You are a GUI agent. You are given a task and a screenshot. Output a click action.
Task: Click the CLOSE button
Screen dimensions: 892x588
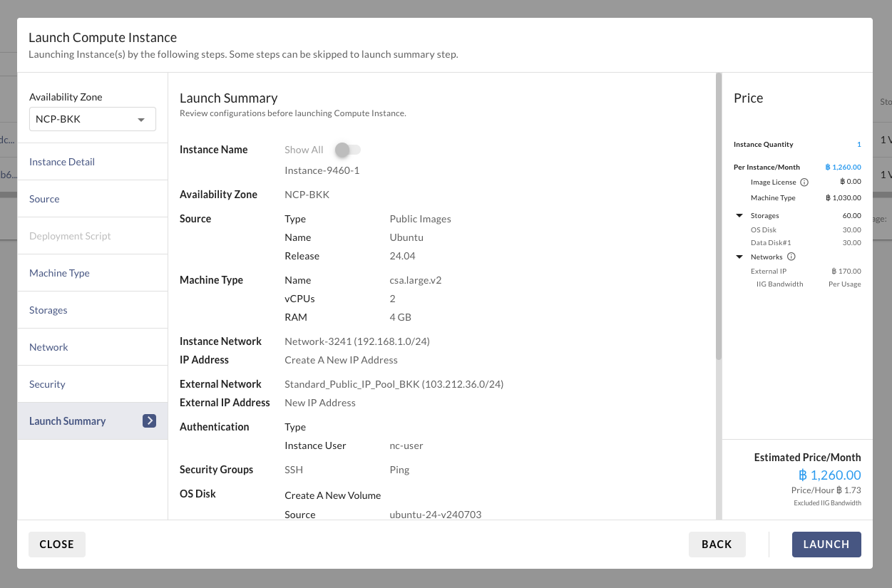57,544
